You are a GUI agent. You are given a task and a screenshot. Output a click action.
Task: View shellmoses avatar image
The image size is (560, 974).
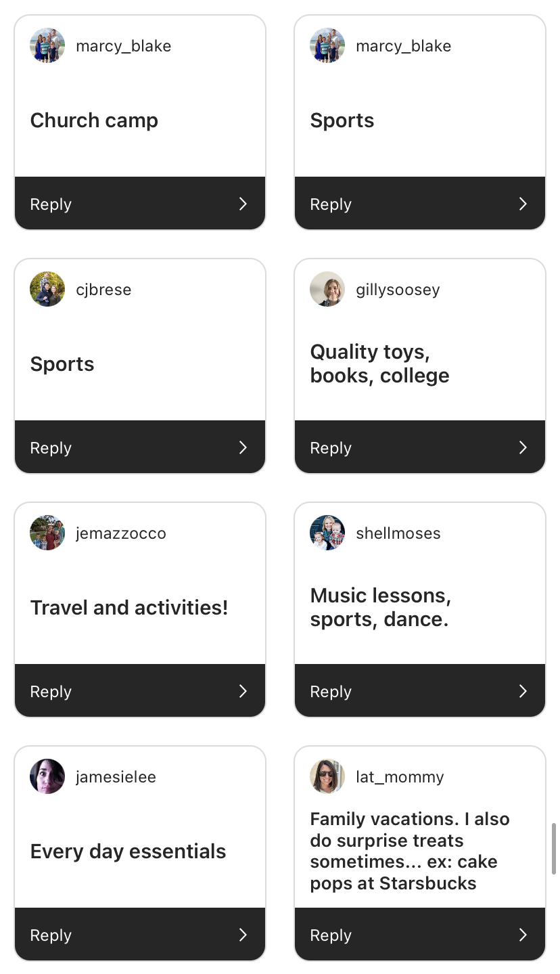(327, 533)
